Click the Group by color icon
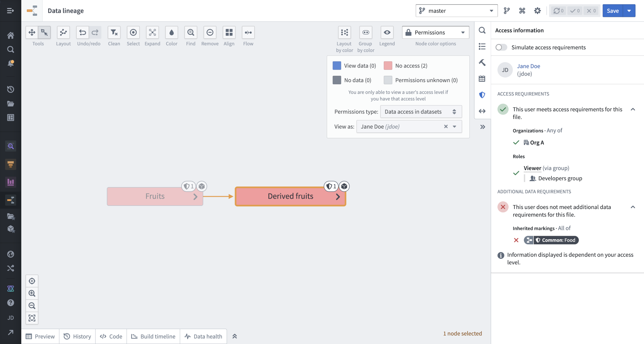Image resolution: width=644 pixels, height=344 pixels. pyautogui.click(x=366, y=32)
